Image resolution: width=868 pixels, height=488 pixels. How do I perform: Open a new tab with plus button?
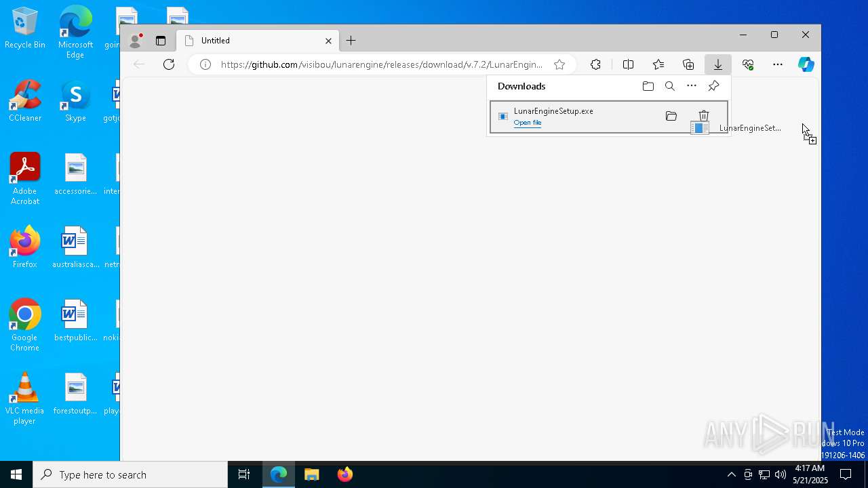click(x=351, y=41)
